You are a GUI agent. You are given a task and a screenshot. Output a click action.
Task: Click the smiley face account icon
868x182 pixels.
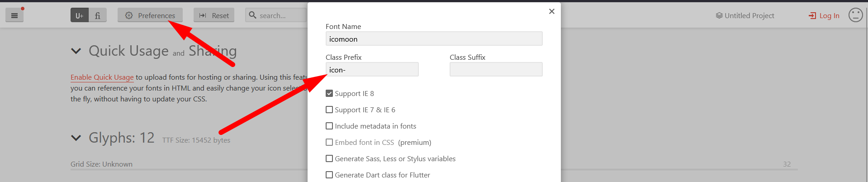pos(855,15)
